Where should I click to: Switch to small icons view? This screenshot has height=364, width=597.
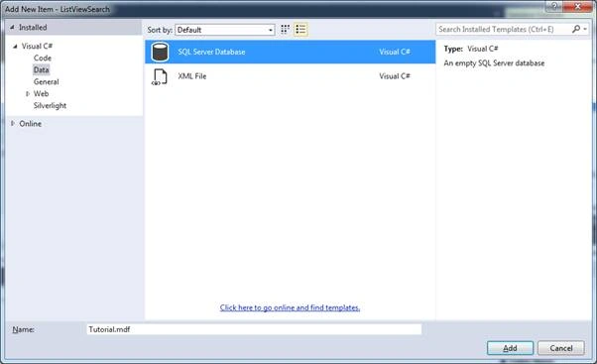[285, 30]
